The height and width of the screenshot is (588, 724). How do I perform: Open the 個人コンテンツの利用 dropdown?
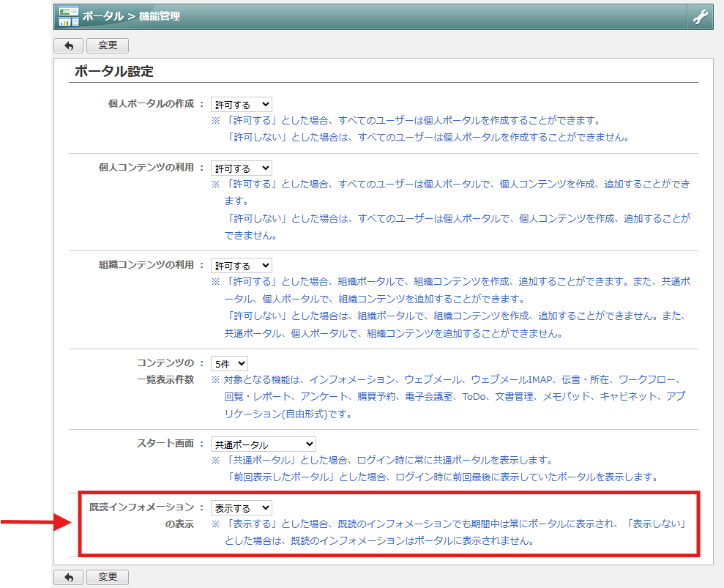[x=242, y=168]
